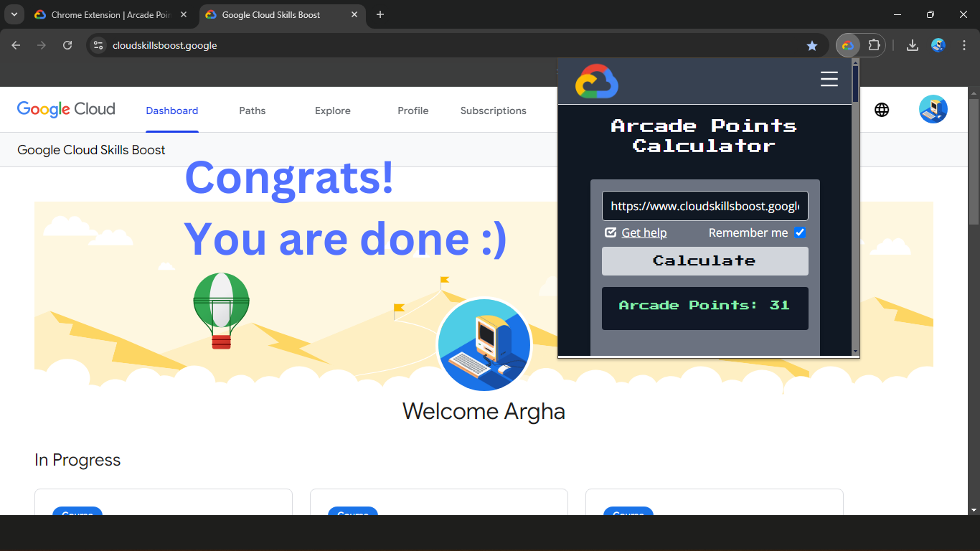This screenshot has width=980, height=551.
Task: Minimize the Chrome window
Action: coord(897,14)
